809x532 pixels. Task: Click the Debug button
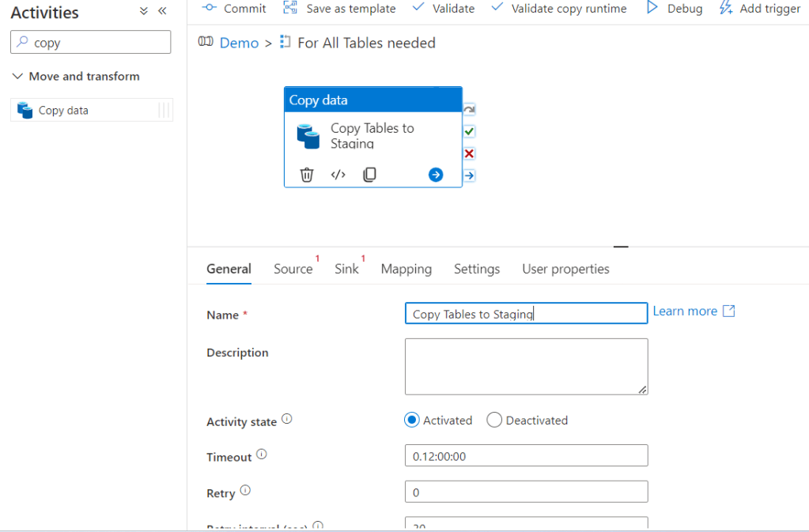(675, 9)
